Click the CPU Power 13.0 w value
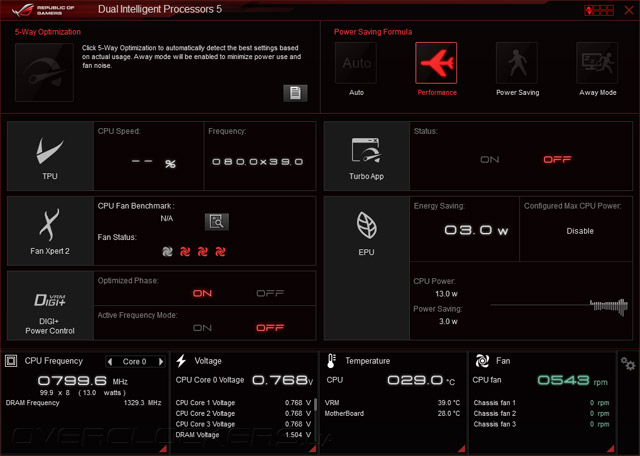 [x=447, y=294]
